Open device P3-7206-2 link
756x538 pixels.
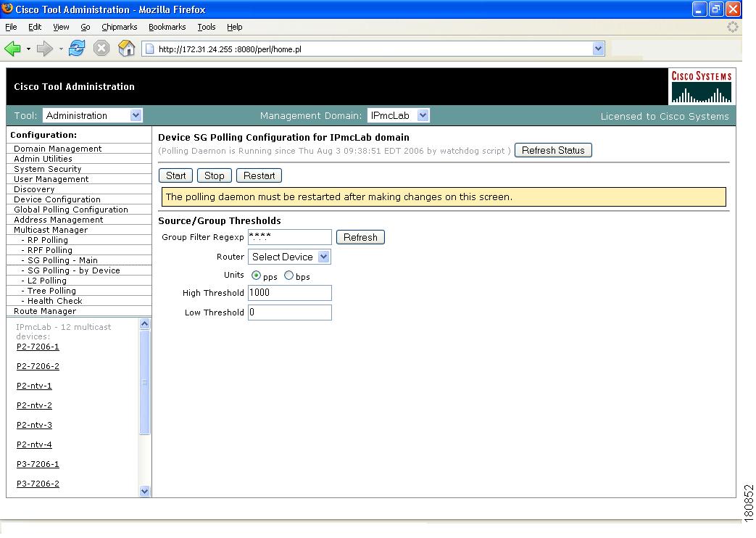tap(38, 484)
